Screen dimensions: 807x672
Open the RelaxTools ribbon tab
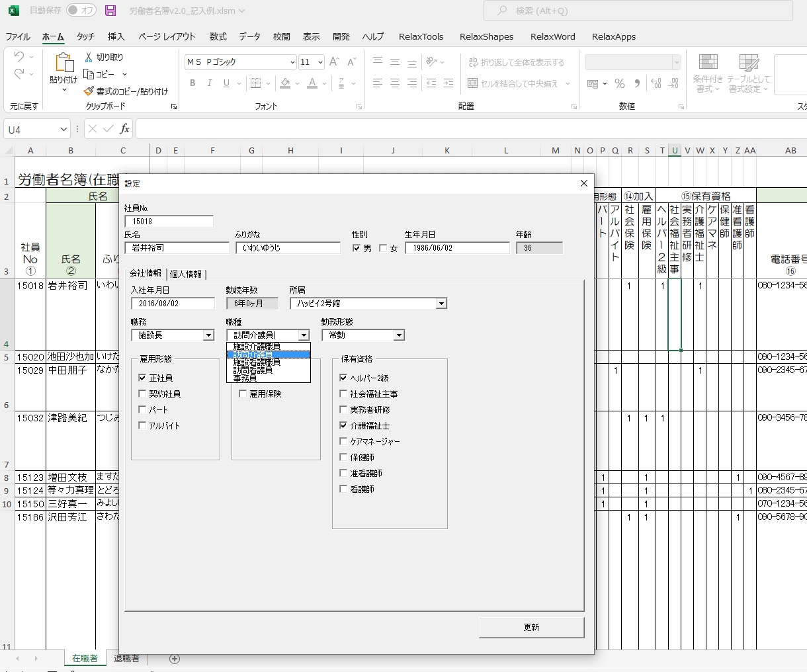pyautogui.click(x=421, y=37)
